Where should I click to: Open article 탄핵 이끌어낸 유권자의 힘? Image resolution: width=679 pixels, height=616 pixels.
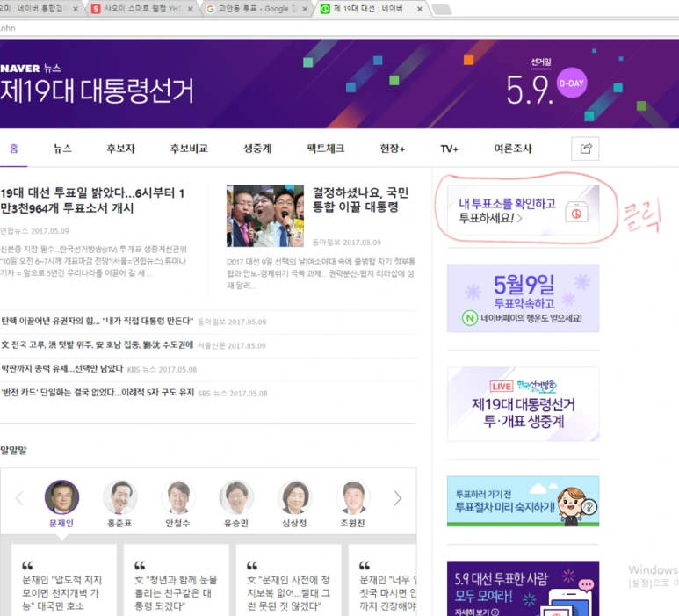[97, 321]
